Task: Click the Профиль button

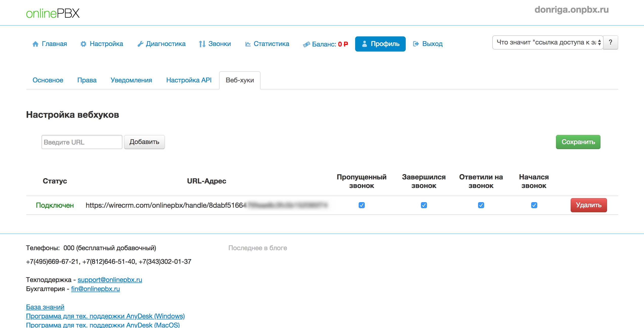Action: click(x=380, y=44)
